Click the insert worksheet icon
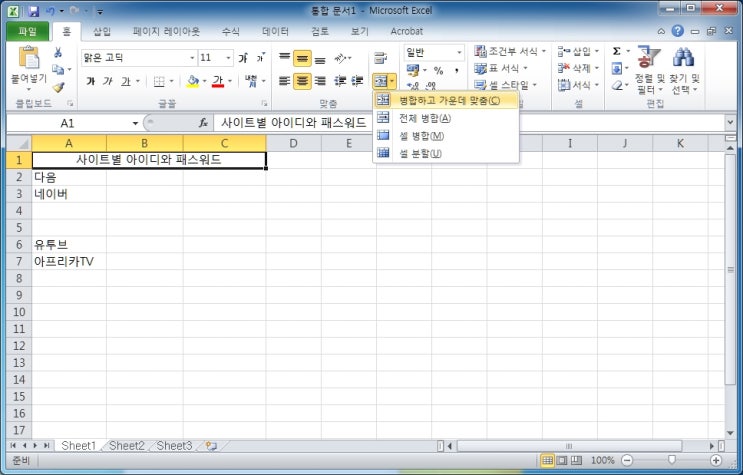The width and height of the screenshot is (743, 475). [x=211, y=446]
